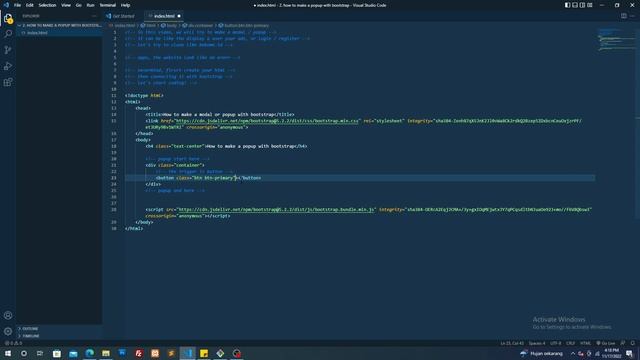
Task: Open Sticky Notes from the taskbar
Action: 204,353
